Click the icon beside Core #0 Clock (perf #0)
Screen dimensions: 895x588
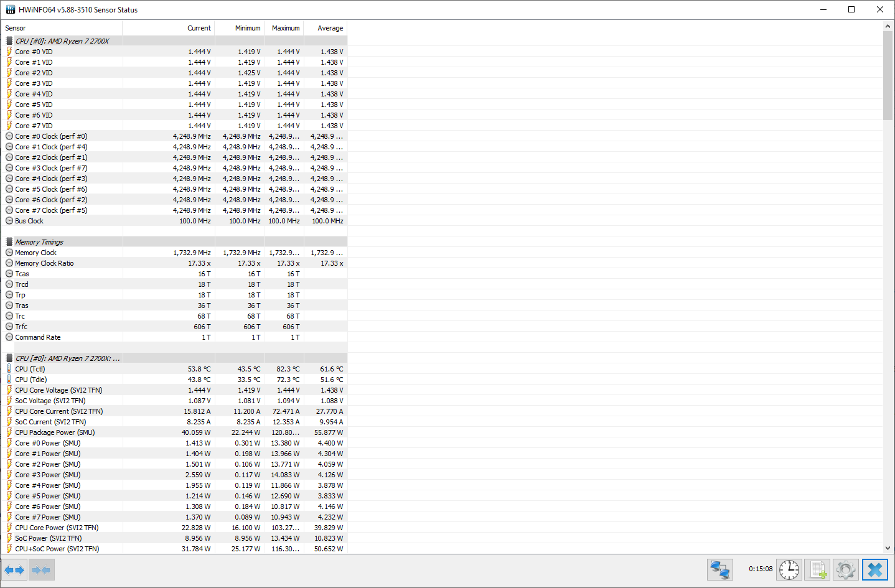click(9, 136)
